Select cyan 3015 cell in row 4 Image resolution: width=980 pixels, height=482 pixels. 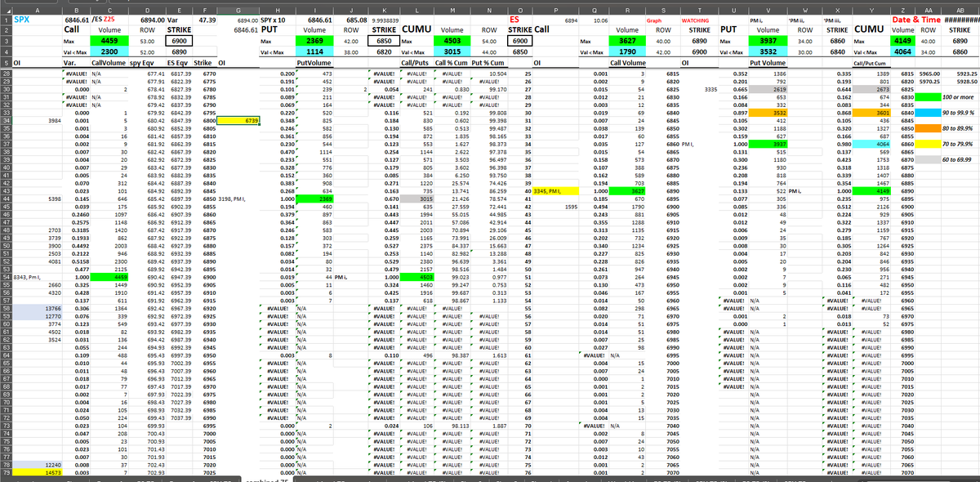point(451,51)
